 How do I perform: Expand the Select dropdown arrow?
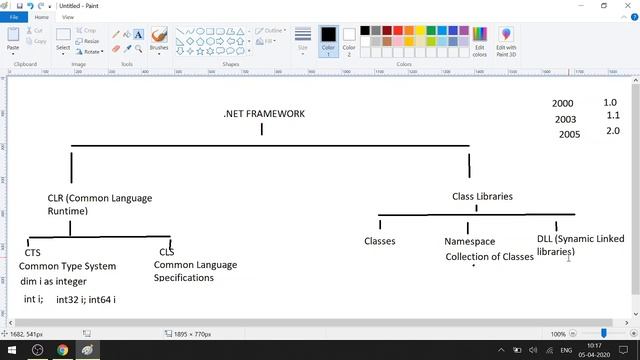pos(63,53)
